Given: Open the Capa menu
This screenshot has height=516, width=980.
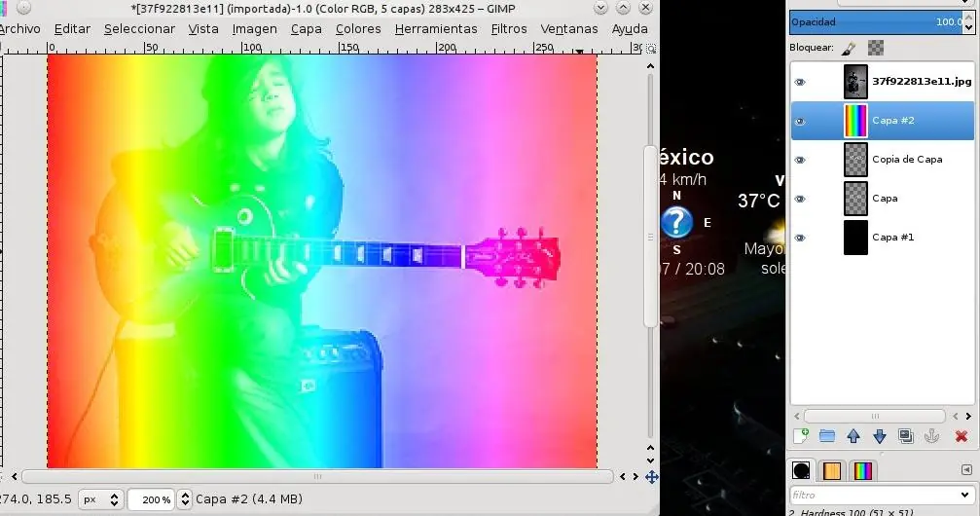Looking at the screenshot, I should click(307, 29).
